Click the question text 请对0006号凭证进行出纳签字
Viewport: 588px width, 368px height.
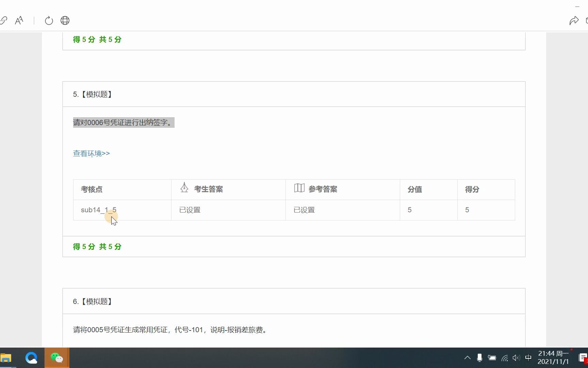point(124,122)
